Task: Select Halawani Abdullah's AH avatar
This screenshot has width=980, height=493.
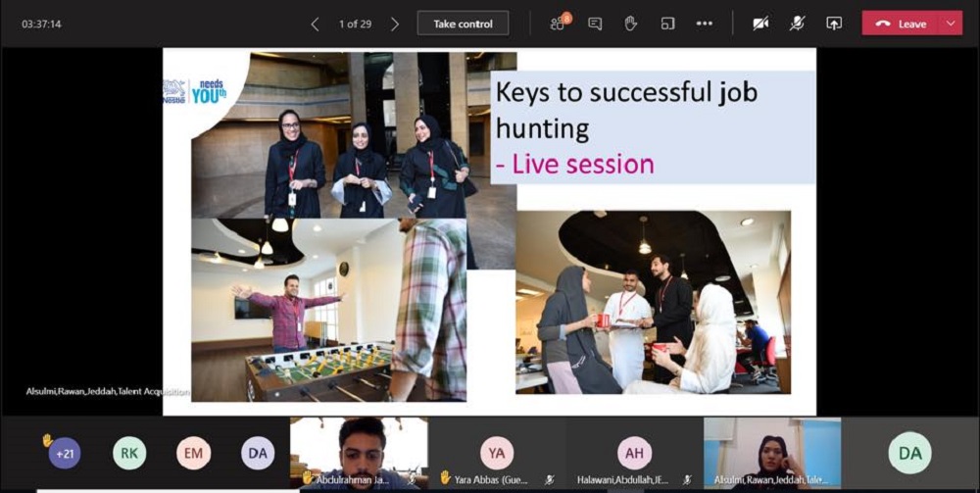Action: pyautogui.click(x=634, y=453)
